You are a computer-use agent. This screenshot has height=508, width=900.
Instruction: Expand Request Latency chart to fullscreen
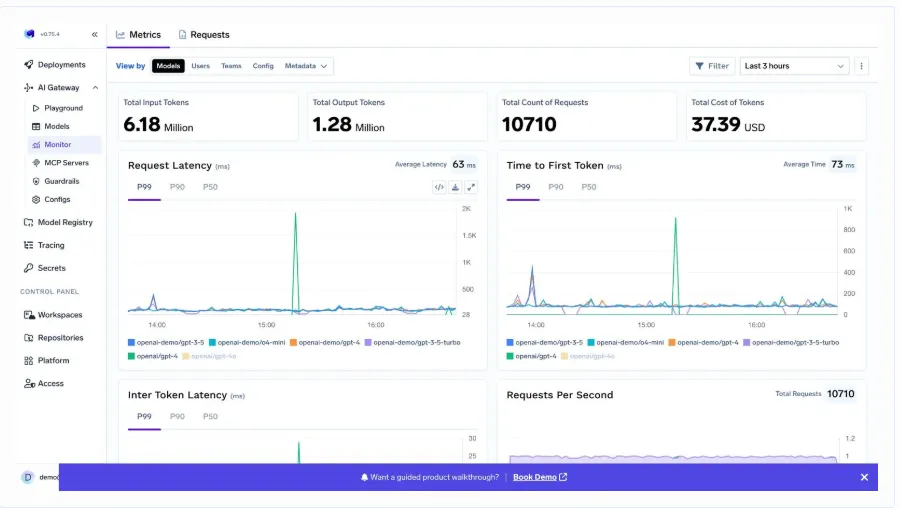click(471, 187)
